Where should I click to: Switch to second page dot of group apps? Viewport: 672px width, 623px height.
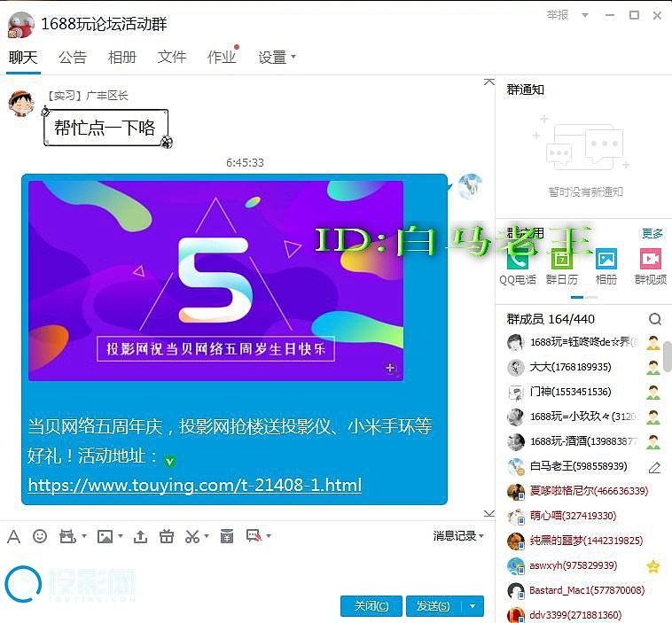coord(591,297)
